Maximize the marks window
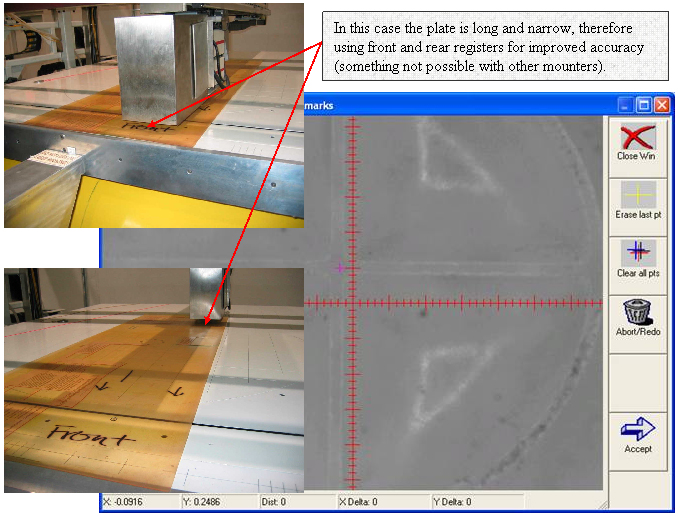Viewport: 682px width, 519px height. (x=643, y=105)
